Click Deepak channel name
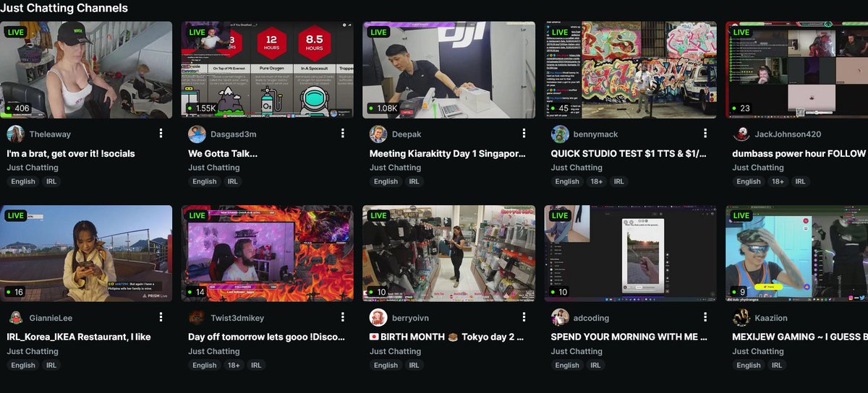The height and width of the screenshot is (393, 868). (x=407, y=134)
